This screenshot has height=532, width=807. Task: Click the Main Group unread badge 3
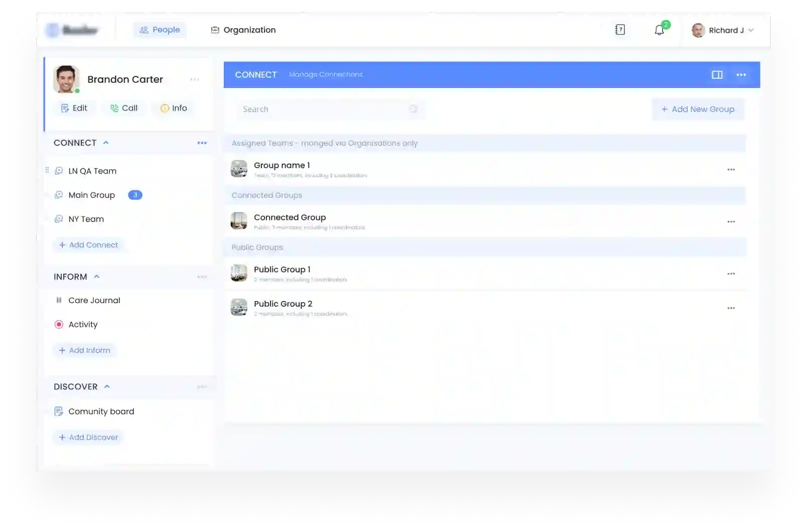pos(135,195)
